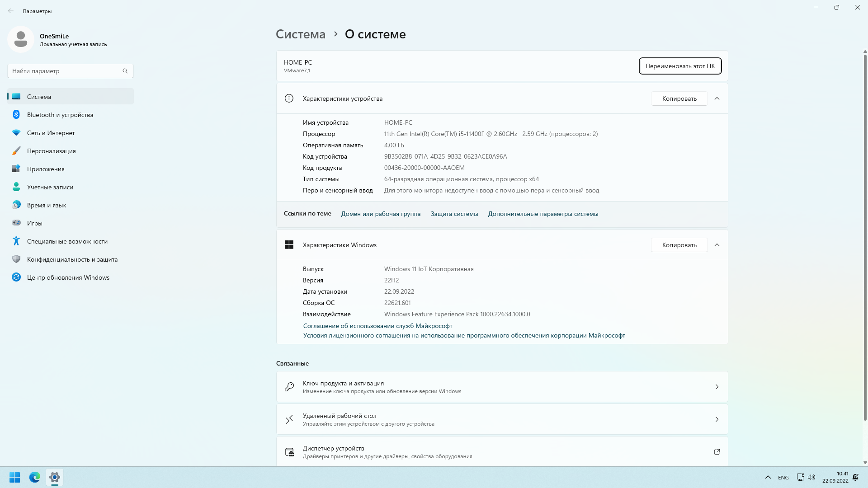Click the search magnifier icon
This screenshot has width=868, height=488.
coord(125,71)
